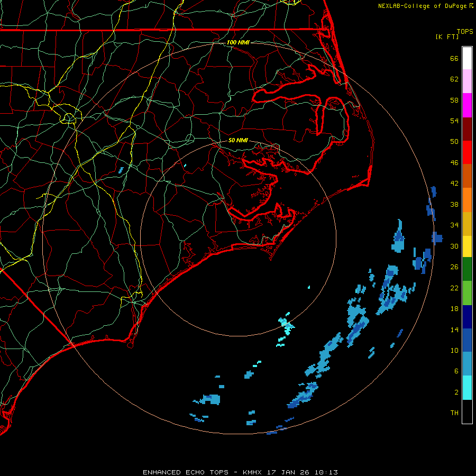
Task: Choose the cyan legend color band
Action: click(467, 388)
